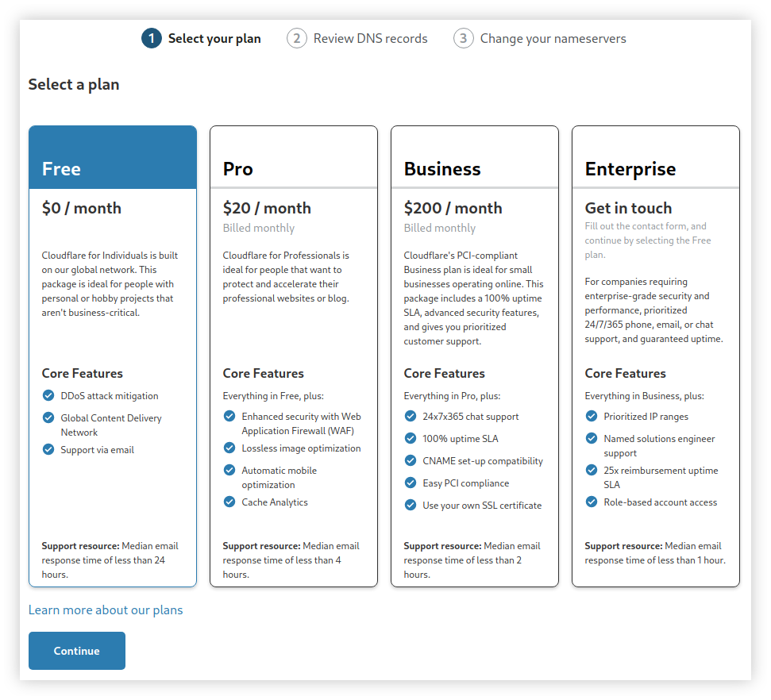
Task: Click the checkmark next to Prioritized IP ranges
Action: coord(592,416)
